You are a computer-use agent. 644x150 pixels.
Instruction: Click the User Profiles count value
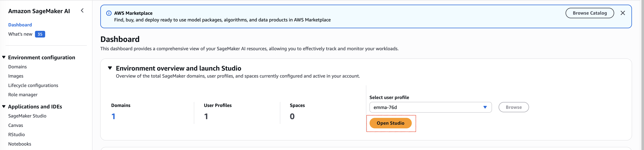click(206, 116)
